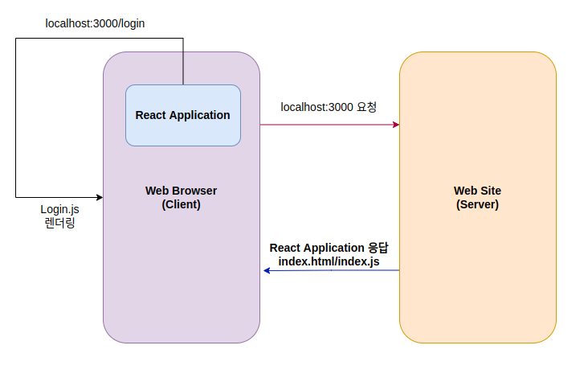The width and height of the screenshot is (588, 370).
Task: Click the 'index.html/index.js' text
Action: [329, 261]
